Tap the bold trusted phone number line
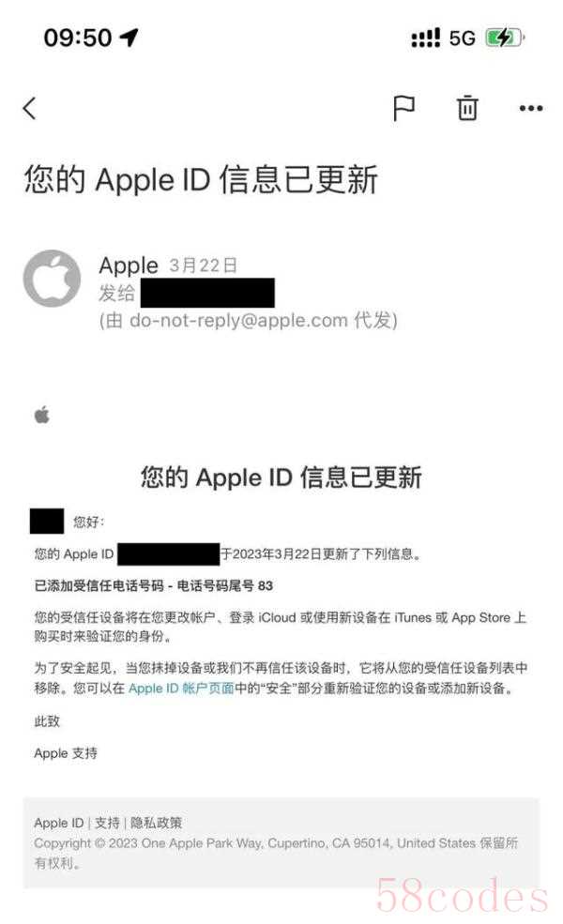 (153, 585)
